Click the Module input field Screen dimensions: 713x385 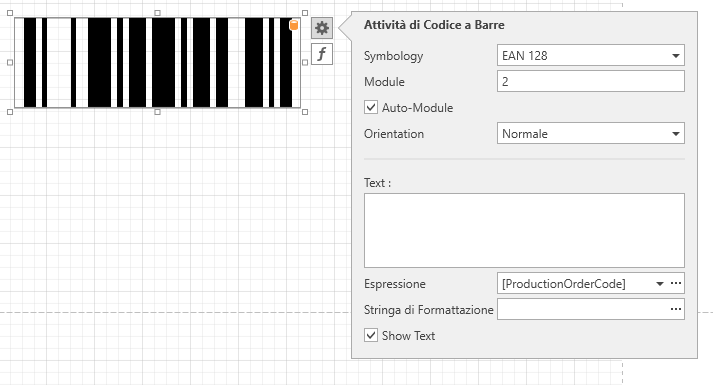(x=591, y=81)
